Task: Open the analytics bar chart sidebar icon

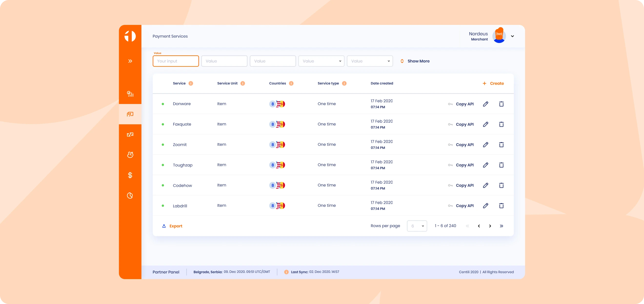Action: coord(130,94)
